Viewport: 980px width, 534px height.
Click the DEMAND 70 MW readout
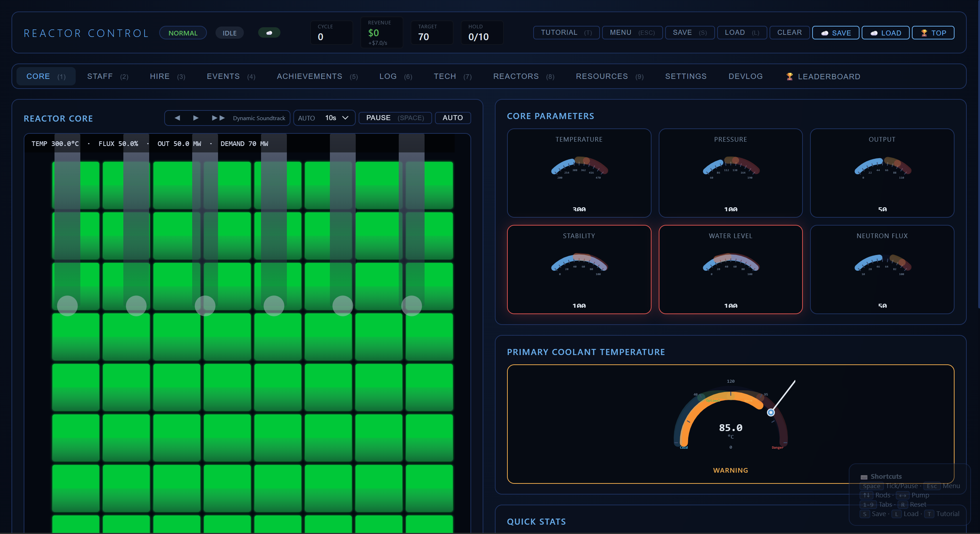point(244,143)
